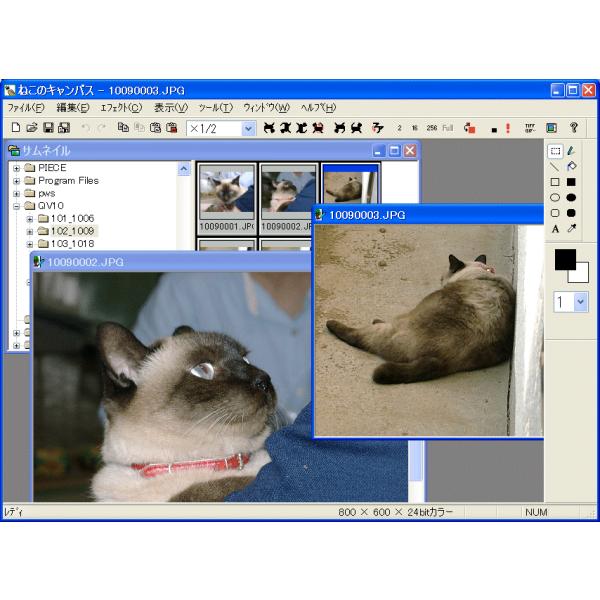Pick the paint bucket fill tool
The image size is (600, 600).
571,166
